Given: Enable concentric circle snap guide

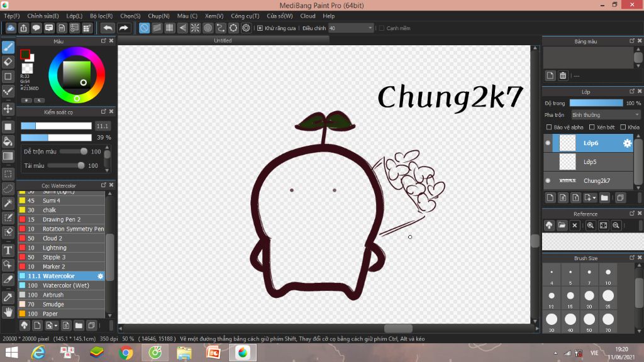Looking at the screenshot, I should (208, 28).
